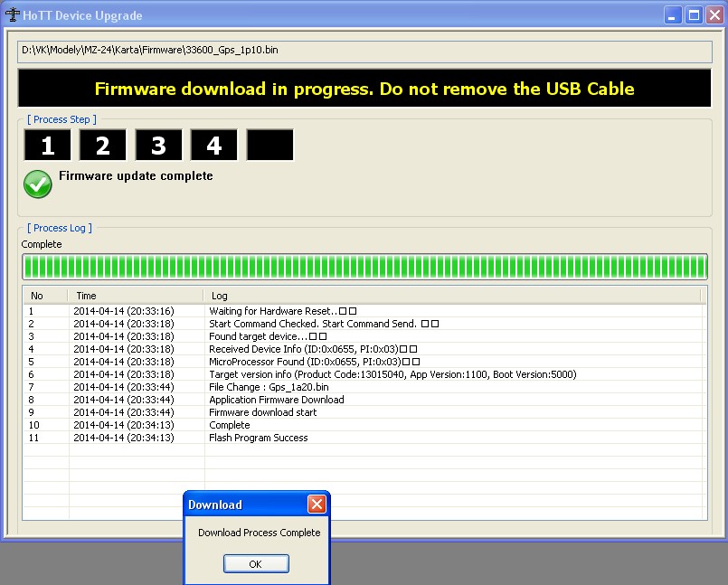Select process step 1 box
The image size is (728, 585).
pos(47,146)
